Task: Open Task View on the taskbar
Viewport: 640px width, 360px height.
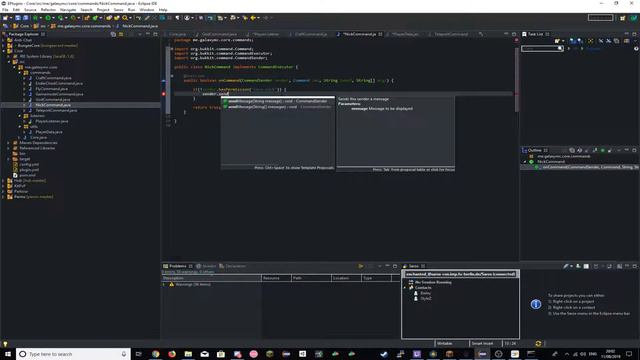Action: coord(138,354)
